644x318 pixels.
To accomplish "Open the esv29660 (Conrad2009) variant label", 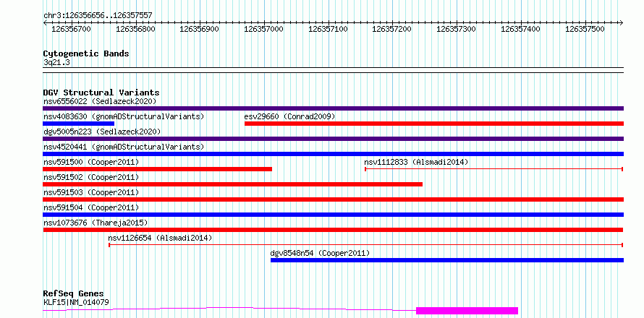I will 289,116.
